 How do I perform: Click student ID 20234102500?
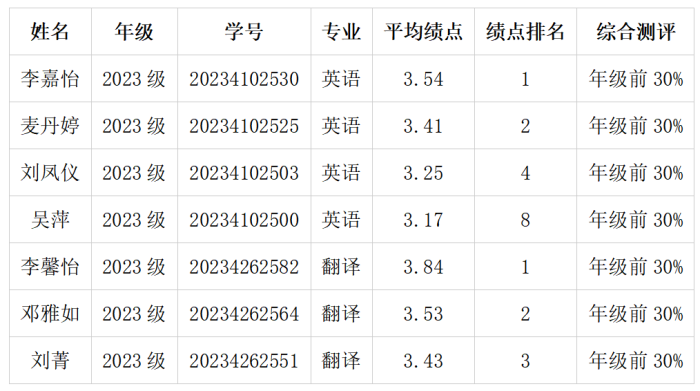pyautogui.click(x=244, y=220)
